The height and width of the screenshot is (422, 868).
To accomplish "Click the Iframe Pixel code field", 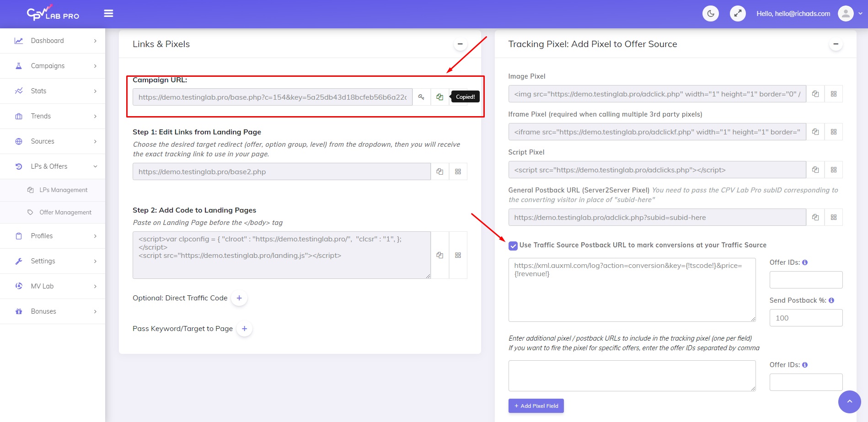I will click(x=657, y=132).
